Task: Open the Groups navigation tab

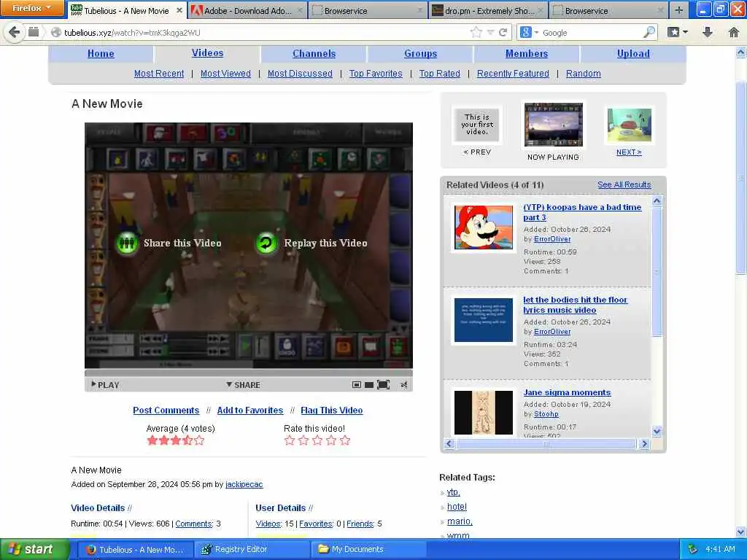Action: coord(421,54)
